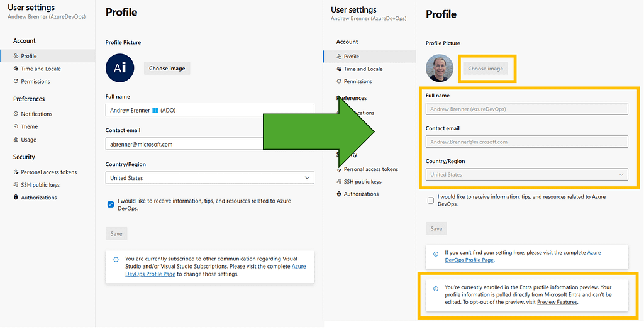644x334 pixels.
Task: Click the Time and Locale globe icon on left
Action: pyautogui.click(x=16, y=69)
